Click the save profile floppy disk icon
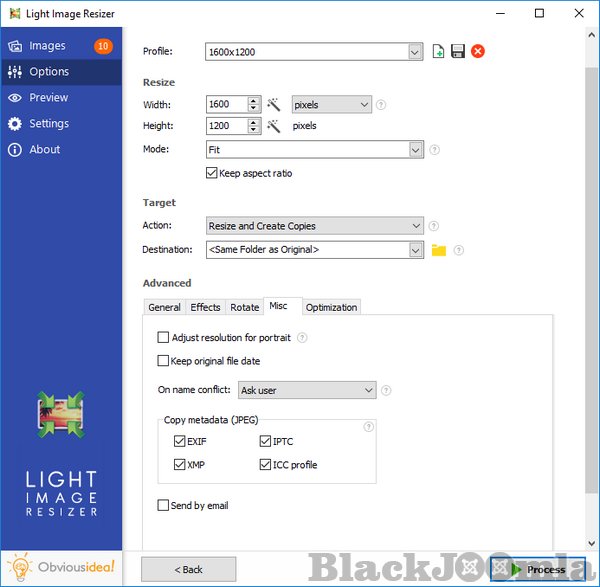 click(458, 51)
